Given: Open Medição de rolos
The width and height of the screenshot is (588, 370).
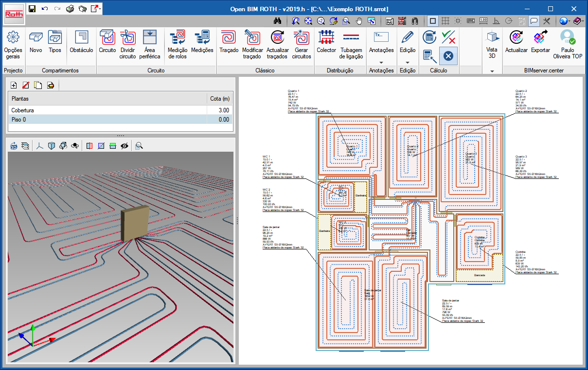Looking at the screenshot, I should tap(178, 44).
